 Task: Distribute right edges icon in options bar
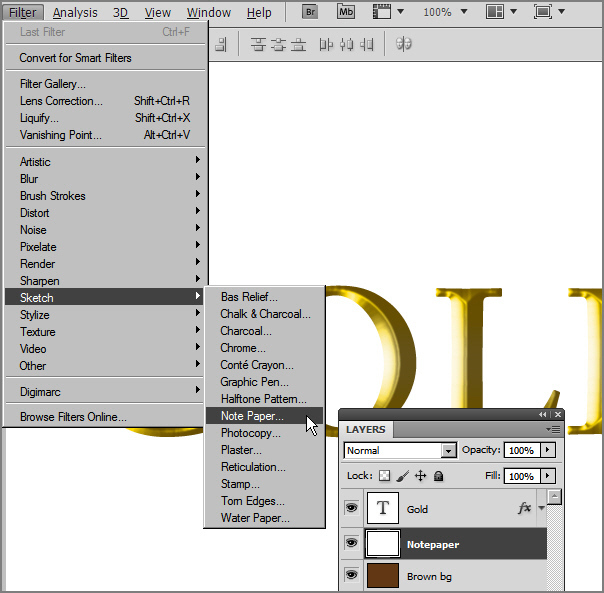click(367, 44)
